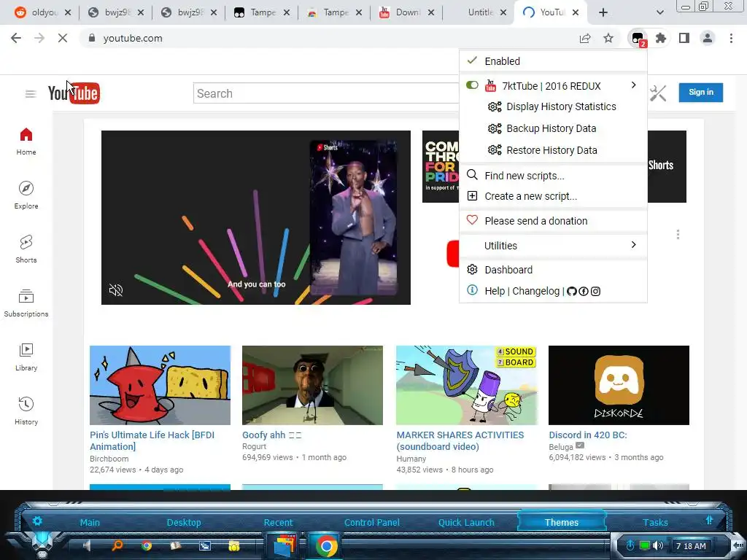Stop loading the page
747x560 pixels.
pos(63,38)
